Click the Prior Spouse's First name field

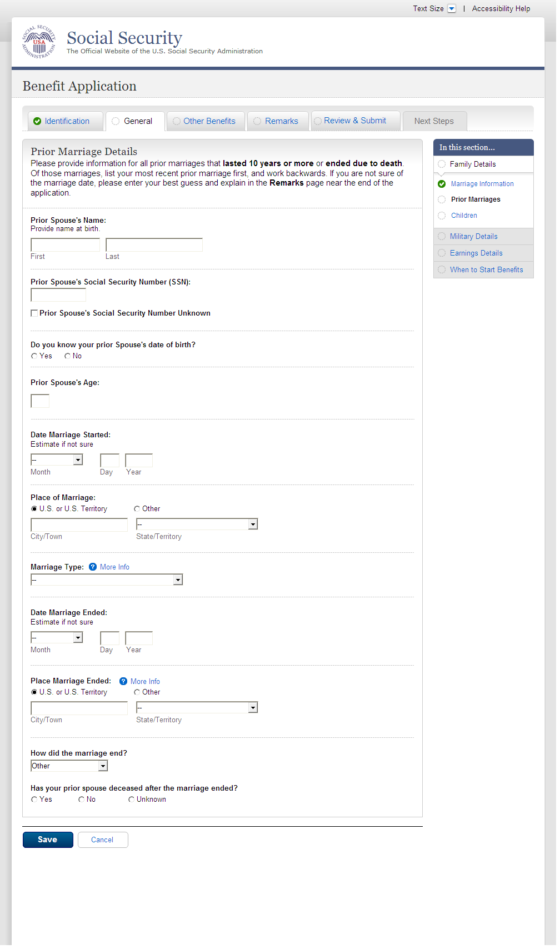point(65,245)
